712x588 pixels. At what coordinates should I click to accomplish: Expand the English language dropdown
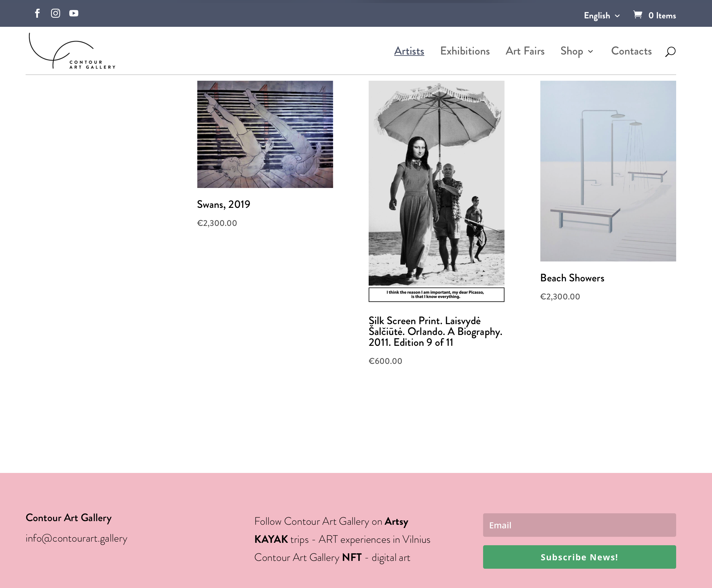coord(602,16)
